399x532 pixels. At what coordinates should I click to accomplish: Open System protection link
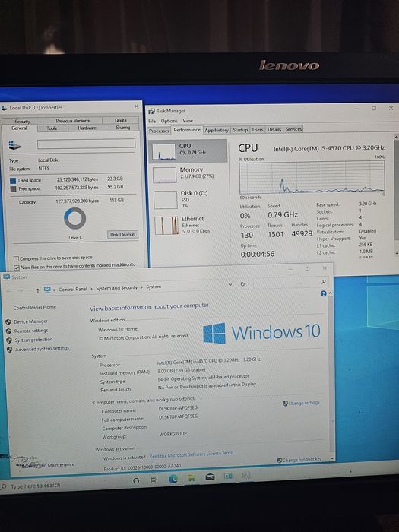(33, 340)
